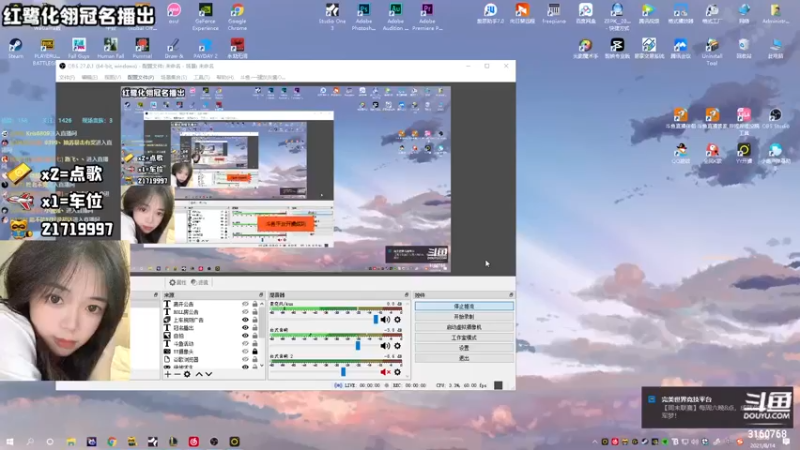The height and width of the screenshot is (450, 800).
Task: Move the selected source up
Action: (x=199, y=374)
